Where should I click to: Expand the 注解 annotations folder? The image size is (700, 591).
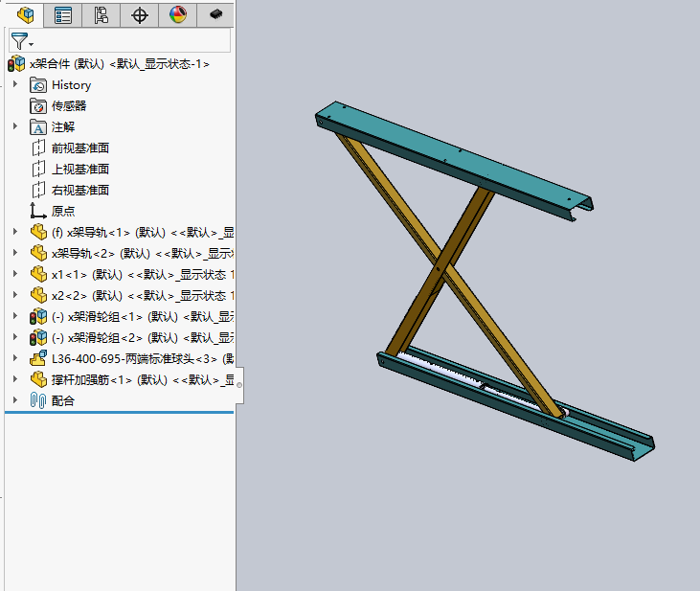[x=15, y=126]
